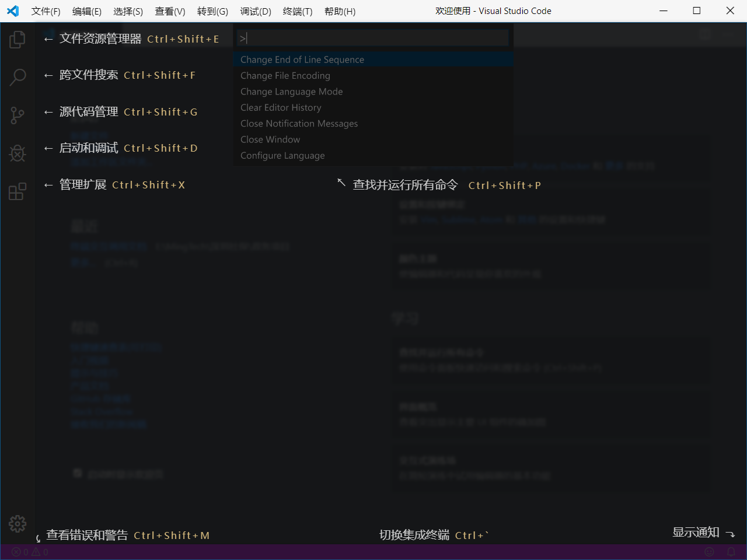Select Close Window command
The image size is (747, 560).
[373, 139]
